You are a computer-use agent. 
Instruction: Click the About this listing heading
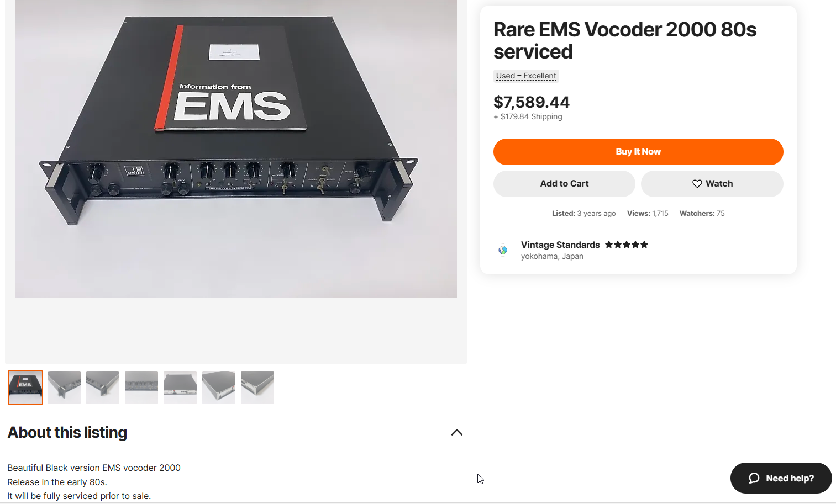[x=67, y=432]
